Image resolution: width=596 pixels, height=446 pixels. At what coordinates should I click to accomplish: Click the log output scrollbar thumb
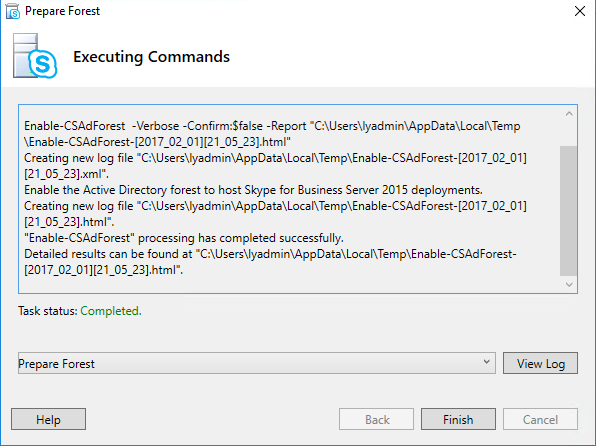[x=569, y=211]
